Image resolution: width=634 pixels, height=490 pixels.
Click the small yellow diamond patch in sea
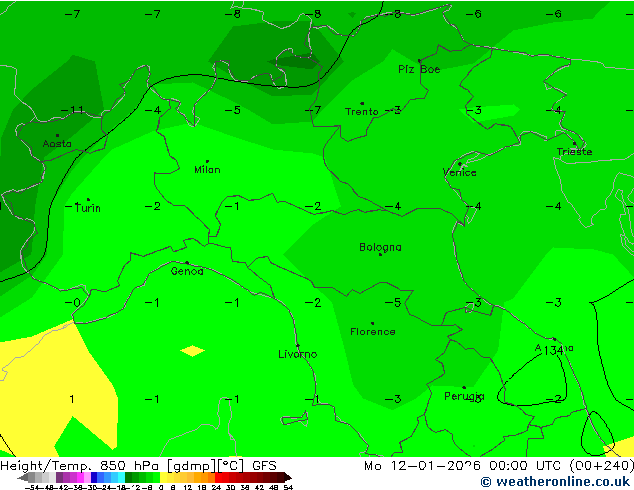[x=192, y=351]
